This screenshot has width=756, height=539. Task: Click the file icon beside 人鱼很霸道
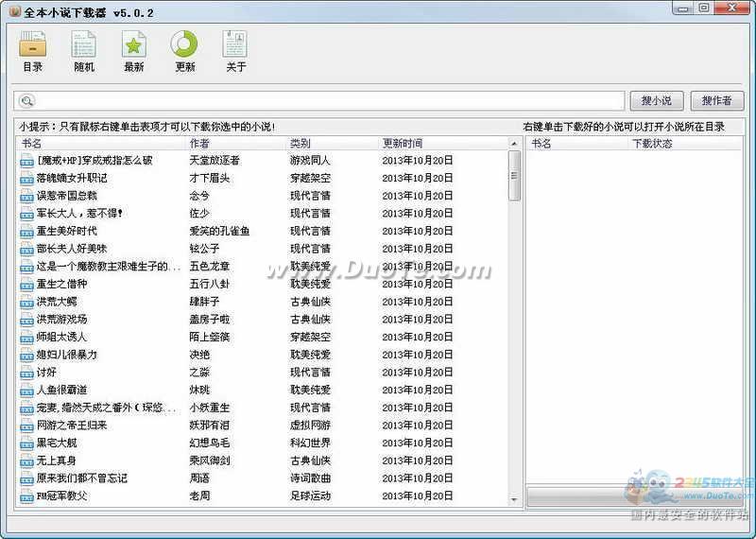coord(26,391)
